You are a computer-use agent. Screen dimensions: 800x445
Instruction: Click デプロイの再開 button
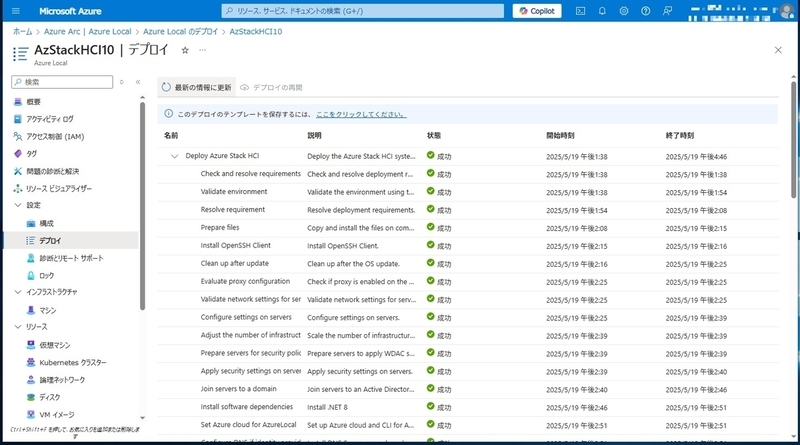click(271, 87)
